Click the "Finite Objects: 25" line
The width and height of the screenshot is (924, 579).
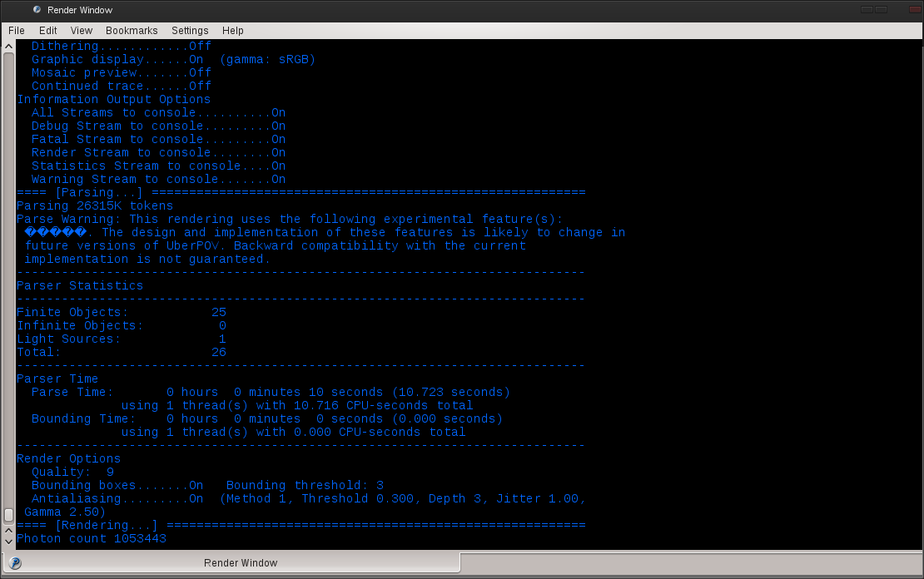click(x=122, y=312)
